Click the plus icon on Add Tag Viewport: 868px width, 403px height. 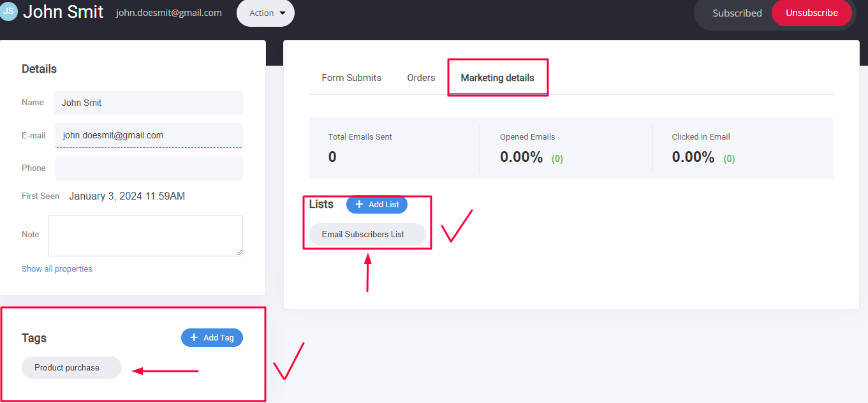(194, 338)
